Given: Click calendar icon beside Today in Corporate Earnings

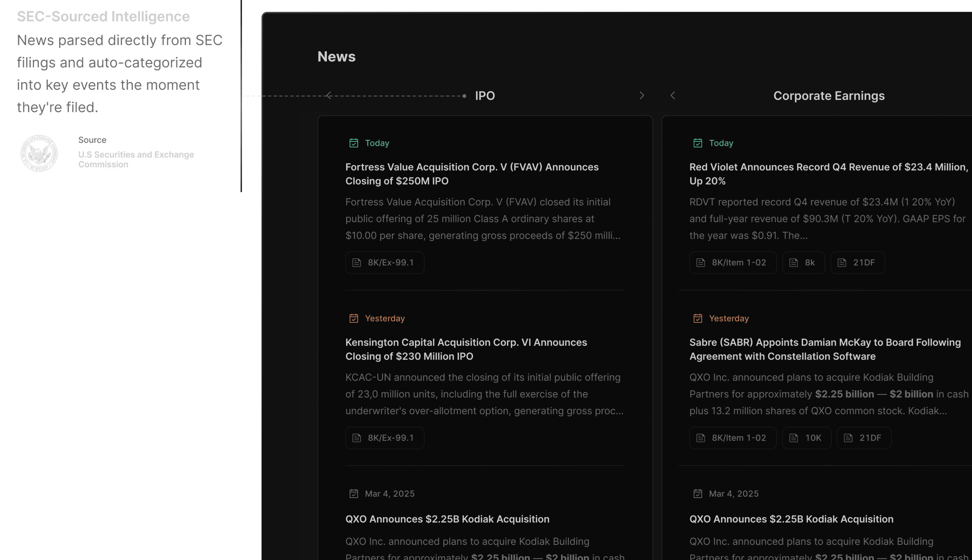Looking at the screenshot, I should [698, 143].
